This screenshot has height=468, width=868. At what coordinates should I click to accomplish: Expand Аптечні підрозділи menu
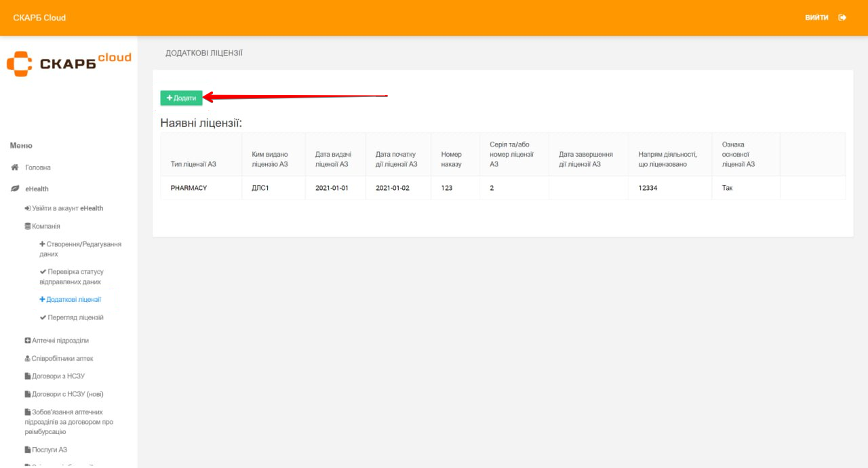60,340
